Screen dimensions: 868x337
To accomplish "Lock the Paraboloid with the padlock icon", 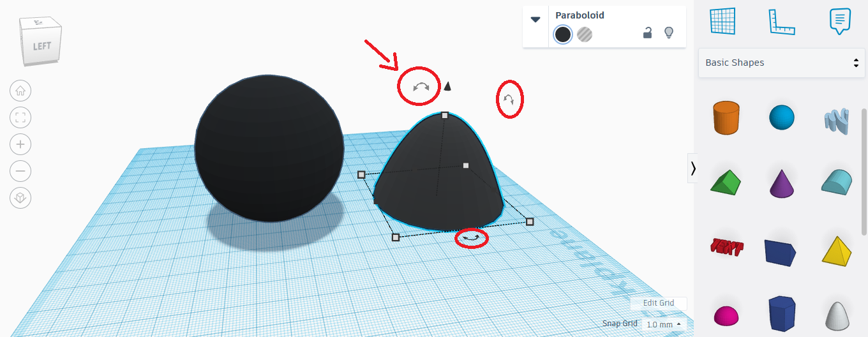I will pyautogui.click(x=647, y=33).
